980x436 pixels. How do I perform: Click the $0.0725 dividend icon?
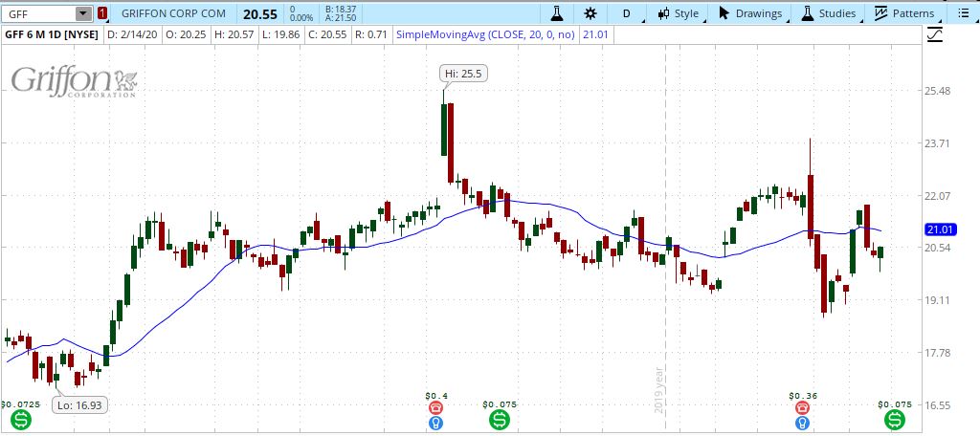pyautogui.click(x=21, y=421)
